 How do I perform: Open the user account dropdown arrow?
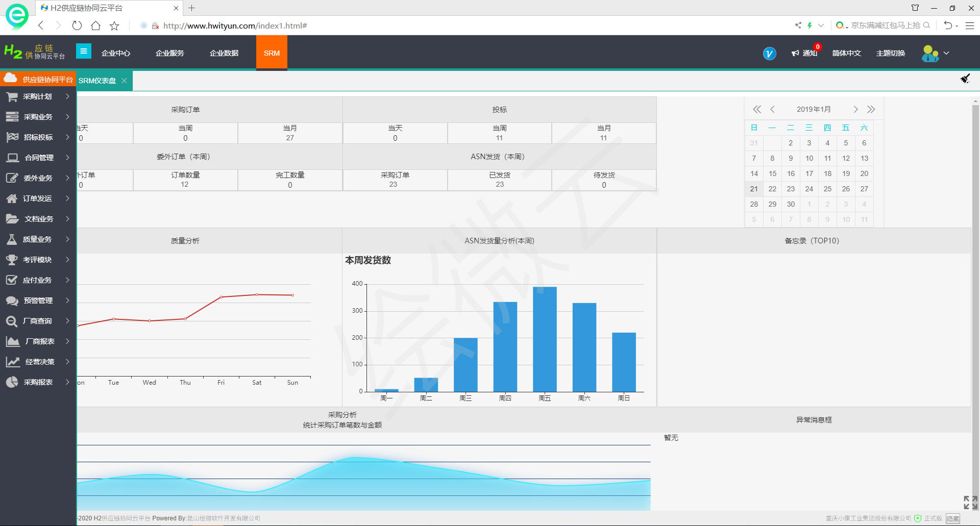click(x=946, y=53)
